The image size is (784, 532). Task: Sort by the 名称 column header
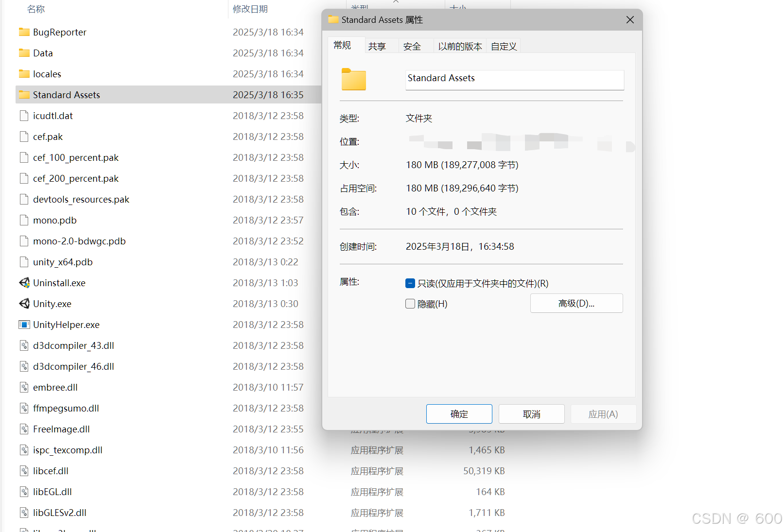pos(36,9)
